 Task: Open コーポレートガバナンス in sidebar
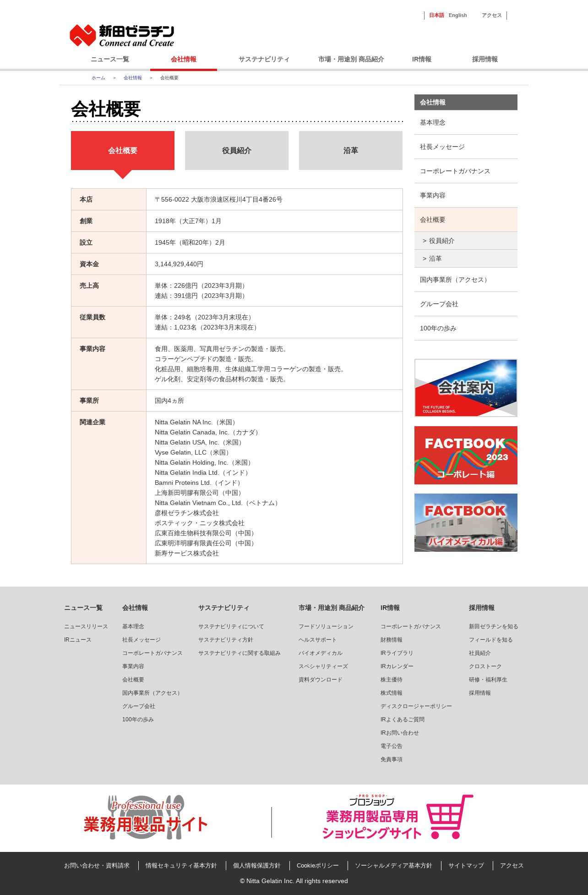466,171
